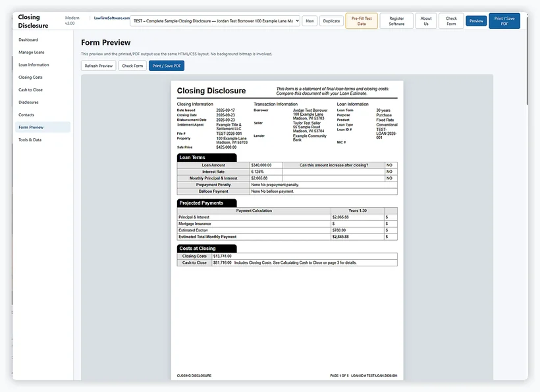Click lender Example Community Bank

[310, 138]
